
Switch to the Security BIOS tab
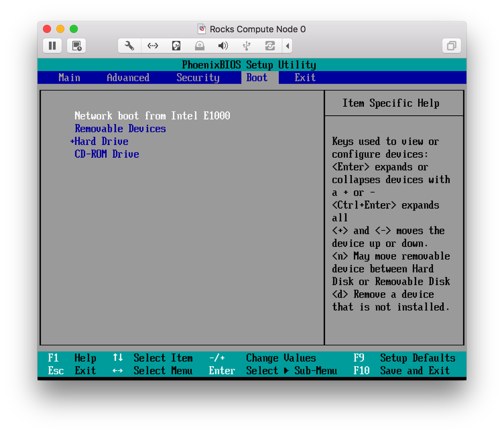(x=198, y=77)
